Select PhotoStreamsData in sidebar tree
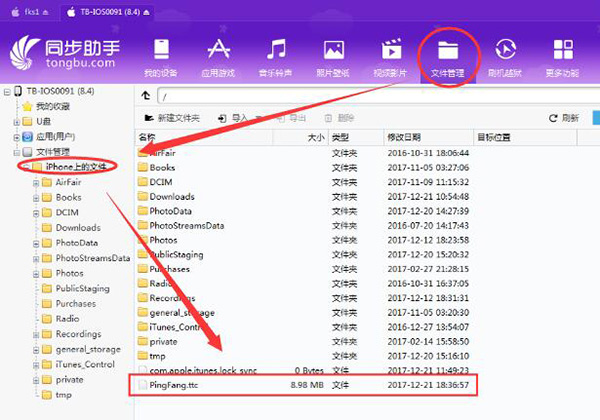 (93, 258)
